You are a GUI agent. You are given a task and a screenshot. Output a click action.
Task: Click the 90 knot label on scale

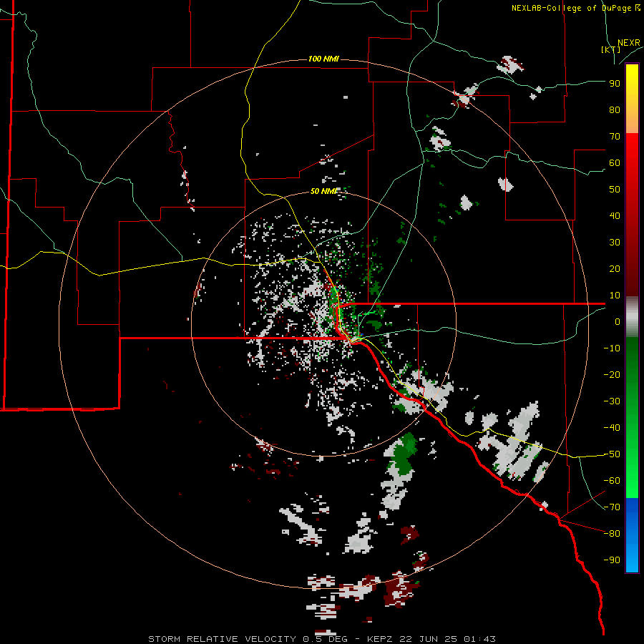click(615, 84)
